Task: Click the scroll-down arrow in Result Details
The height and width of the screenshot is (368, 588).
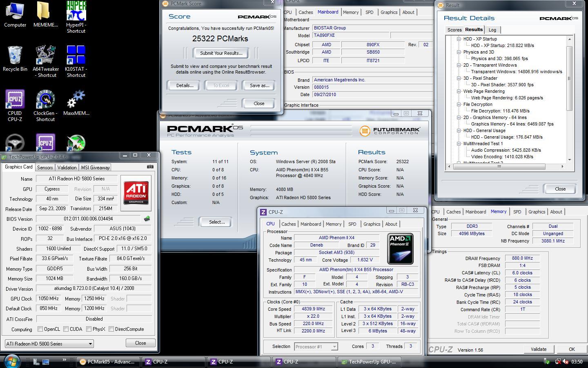Action: [570, 160]
